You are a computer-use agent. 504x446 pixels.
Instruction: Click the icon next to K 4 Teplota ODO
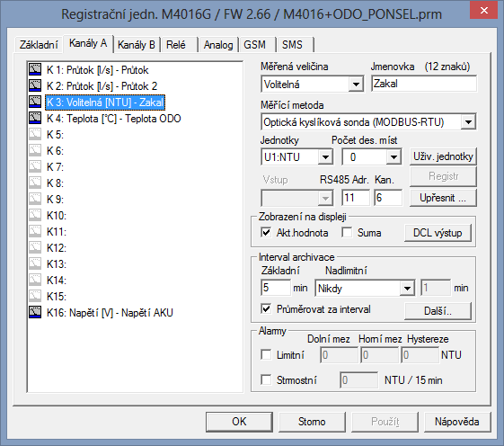coord(35,118)
